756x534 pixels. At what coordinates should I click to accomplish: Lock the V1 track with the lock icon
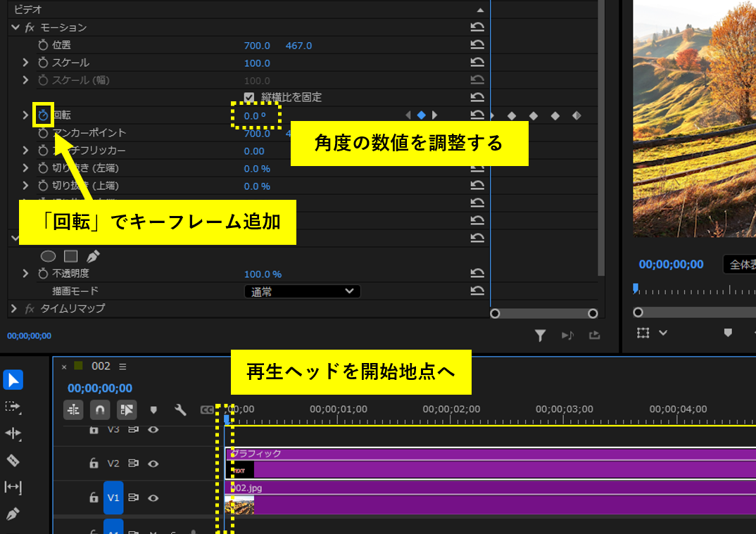[x=94, y=497]
